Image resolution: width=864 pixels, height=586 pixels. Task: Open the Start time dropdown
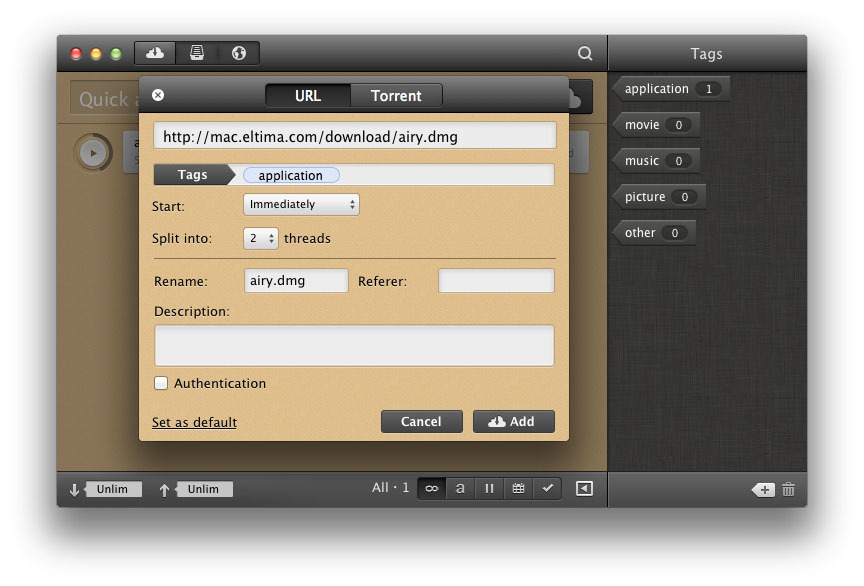301,204
